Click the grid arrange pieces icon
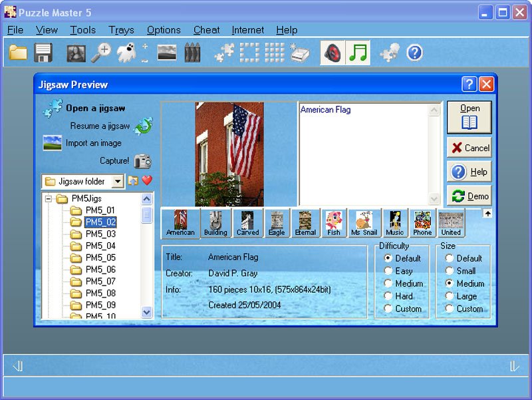532x400 pixels. tap(275, 53)
